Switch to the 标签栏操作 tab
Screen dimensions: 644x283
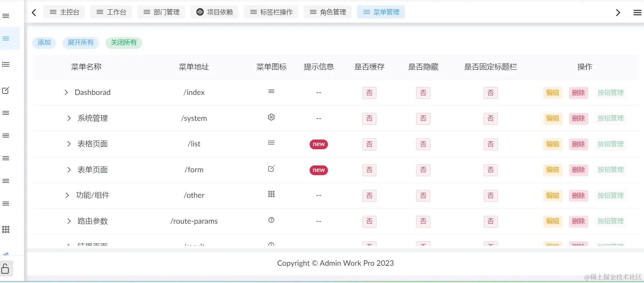[x=271, y=12]
